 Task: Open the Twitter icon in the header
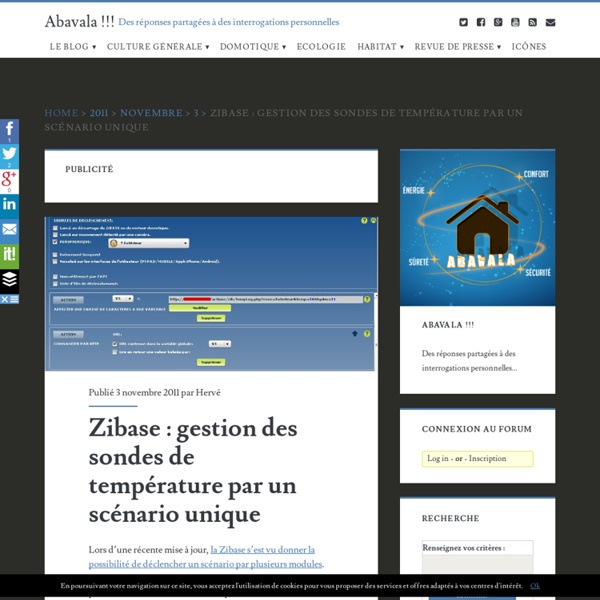click(x=463, y=22)
